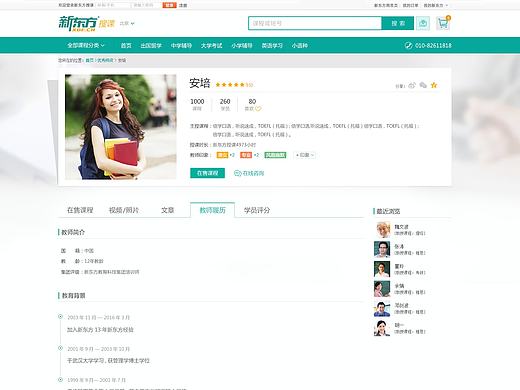
Task: Open 小语种 navigation item
Action: pyautogui.click(x=300, y=45)
